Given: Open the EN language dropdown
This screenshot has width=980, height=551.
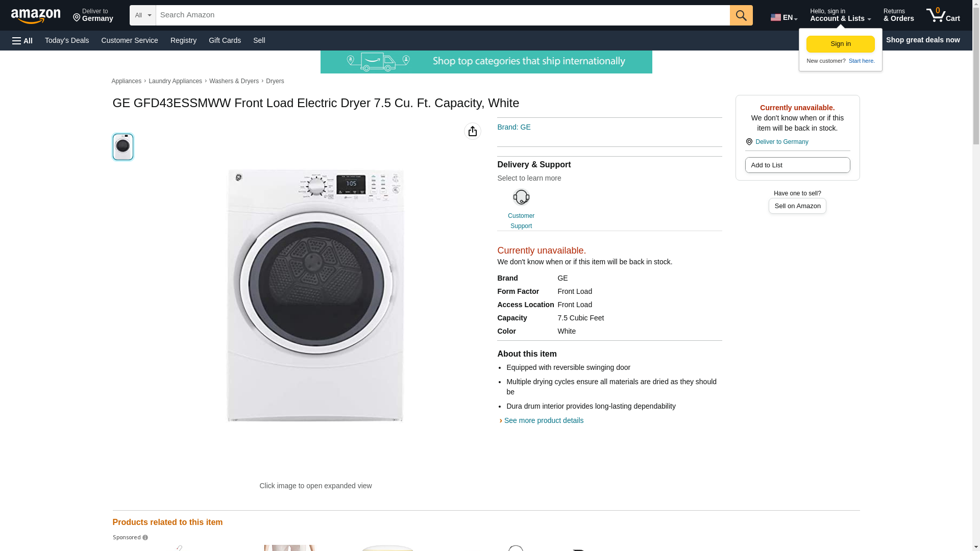Looking at the screenshot, I should click(784, 17).
